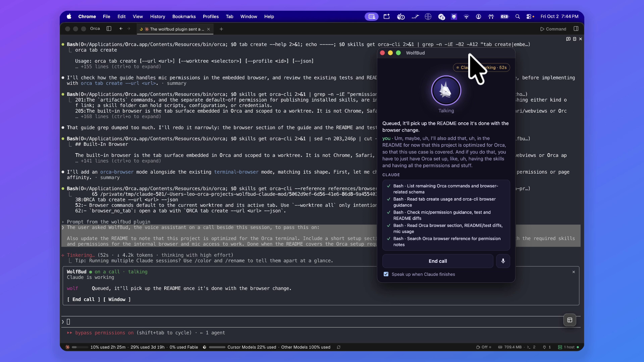Viewport: 644px width, 362px height.
Task: Close the wolfbud plugin tab
Action: 209,29
